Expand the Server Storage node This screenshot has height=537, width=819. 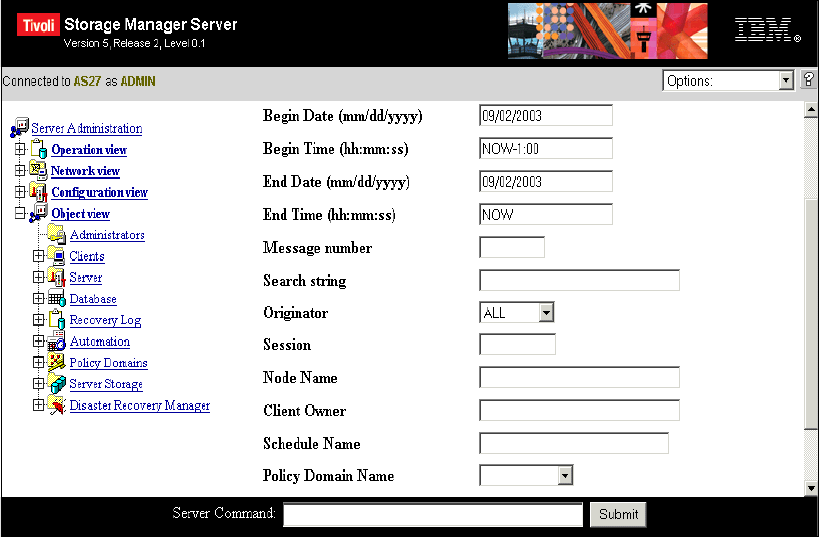(38, 383)
